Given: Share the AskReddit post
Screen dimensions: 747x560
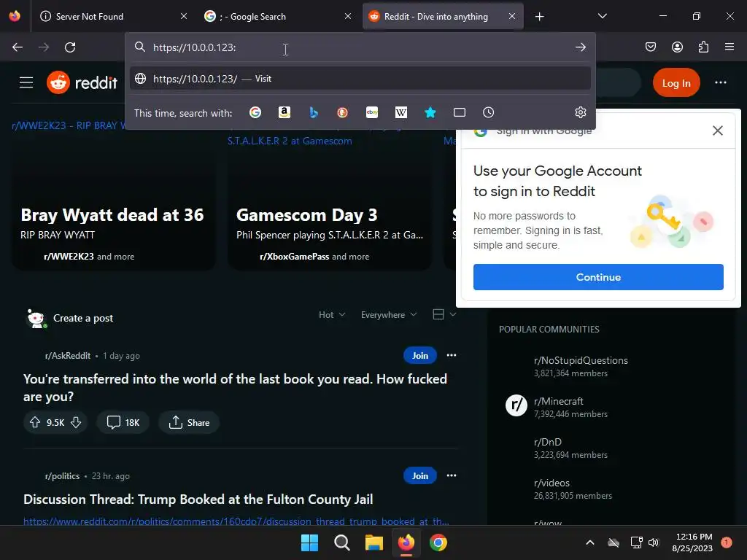Looking at the screenshot, I should (189, 422).
